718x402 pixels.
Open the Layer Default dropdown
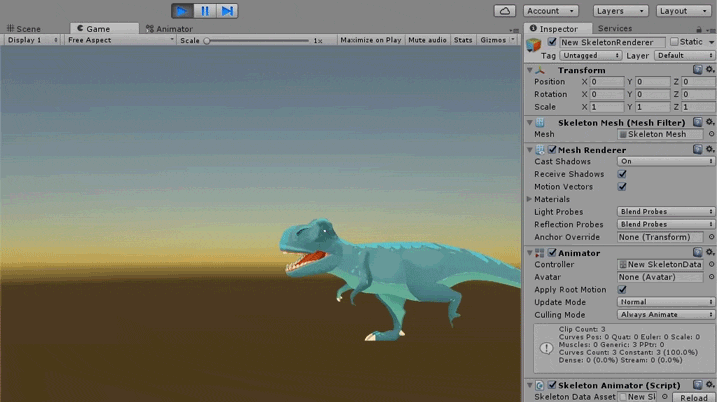[x=685, y=55]
